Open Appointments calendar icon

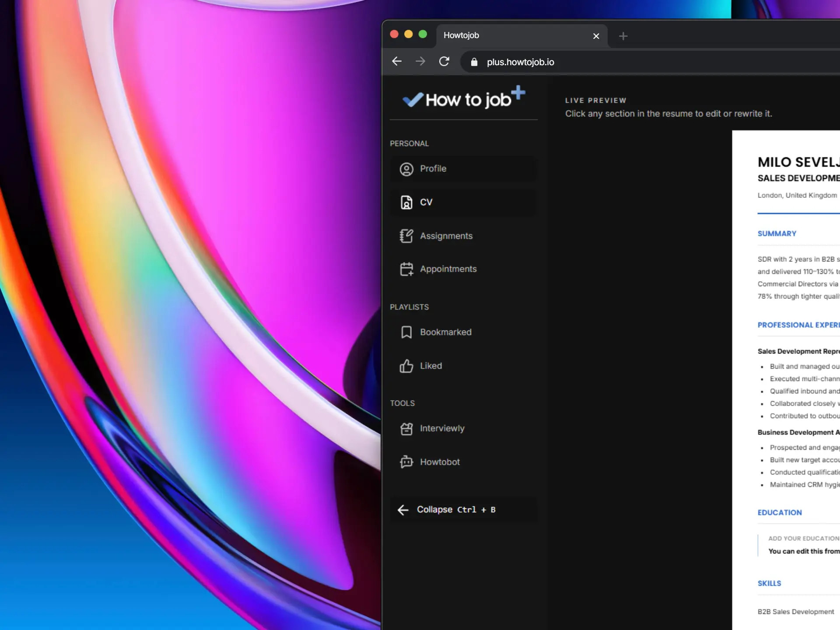click(406, 269)
